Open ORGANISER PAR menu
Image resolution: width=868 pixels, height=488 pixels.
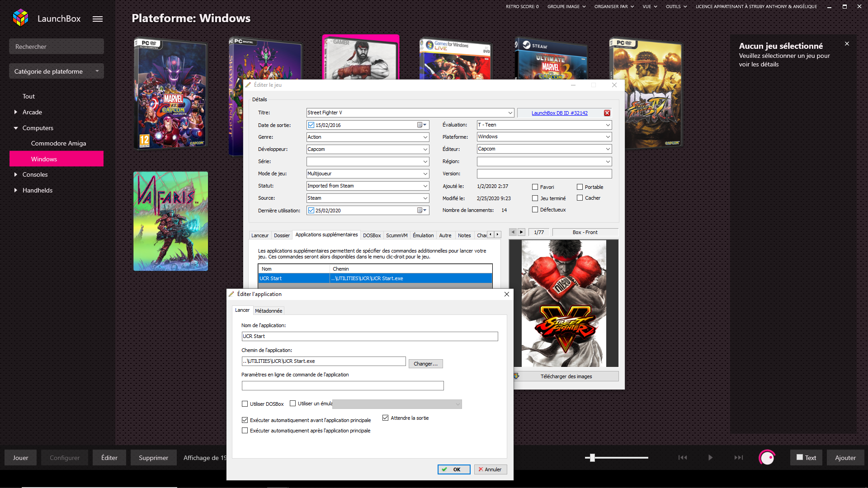tap(614, 6)
